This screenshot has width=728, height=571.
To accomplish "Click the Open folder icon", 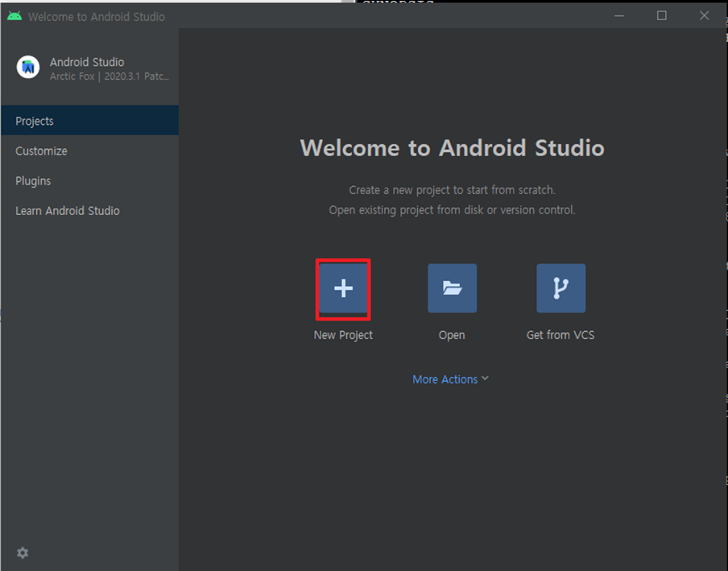I will 453,288.
